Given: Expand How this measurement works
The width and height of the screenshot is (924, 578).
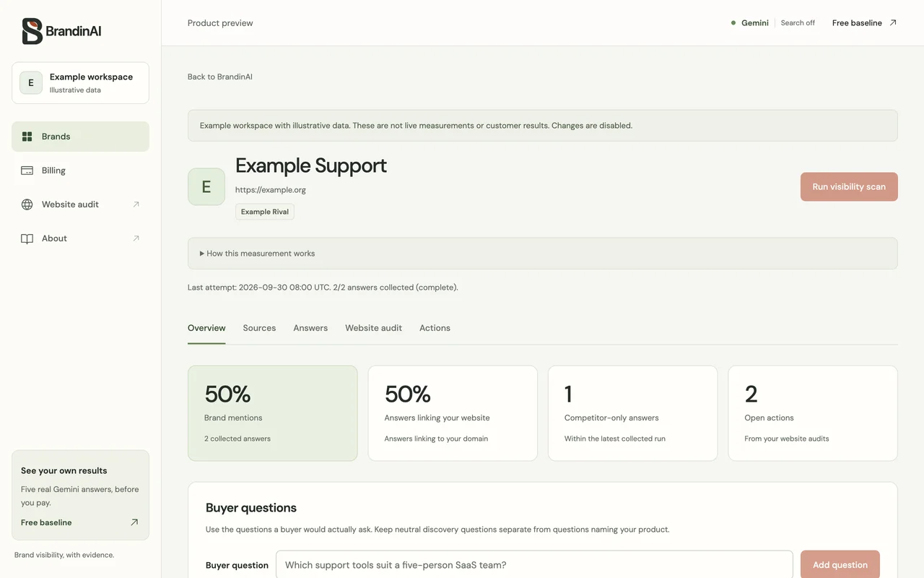Looking at the screenshot, I should tap(543, 254).
